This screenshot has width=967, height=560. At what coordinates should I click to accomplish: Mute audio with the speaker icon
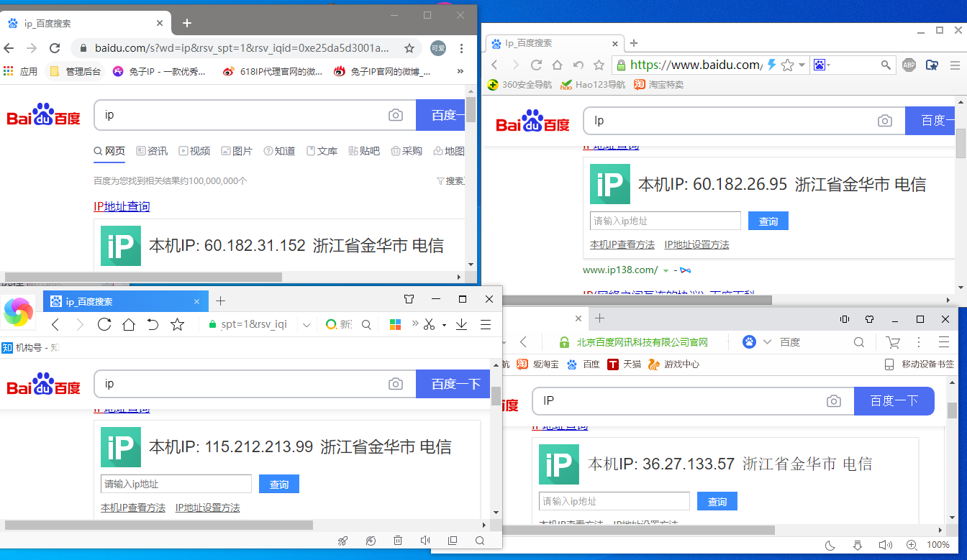click(x=425, y=540)
